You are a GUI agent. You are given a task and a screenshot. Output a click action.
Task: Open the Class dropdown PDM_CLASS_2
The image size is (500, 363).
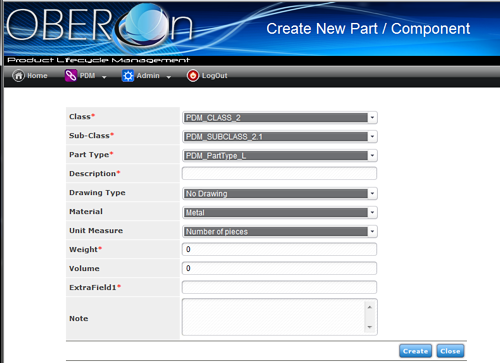tap(280, 118)
